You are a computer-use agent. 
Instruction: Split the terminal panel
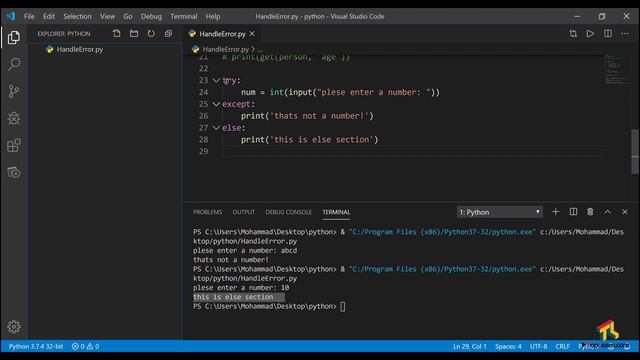(x=573, y=212)
